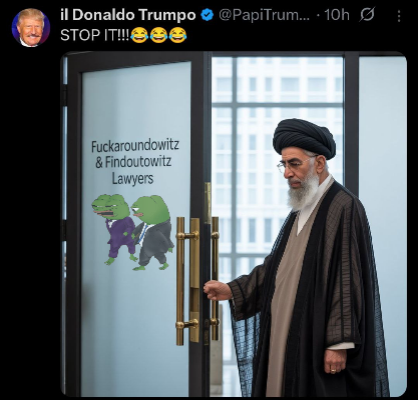The image size is (418, 400).
Task: Click the ring on the man's lowered hand
Action: (333, 371)
